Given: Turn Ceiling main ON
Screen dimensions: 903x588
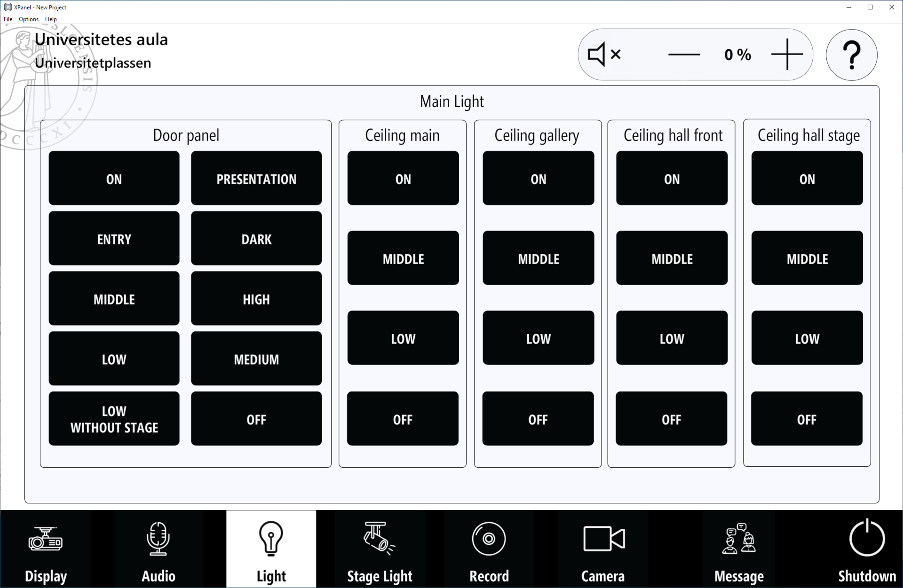Looking at the screenshot, I should click(x=403, y=178).
